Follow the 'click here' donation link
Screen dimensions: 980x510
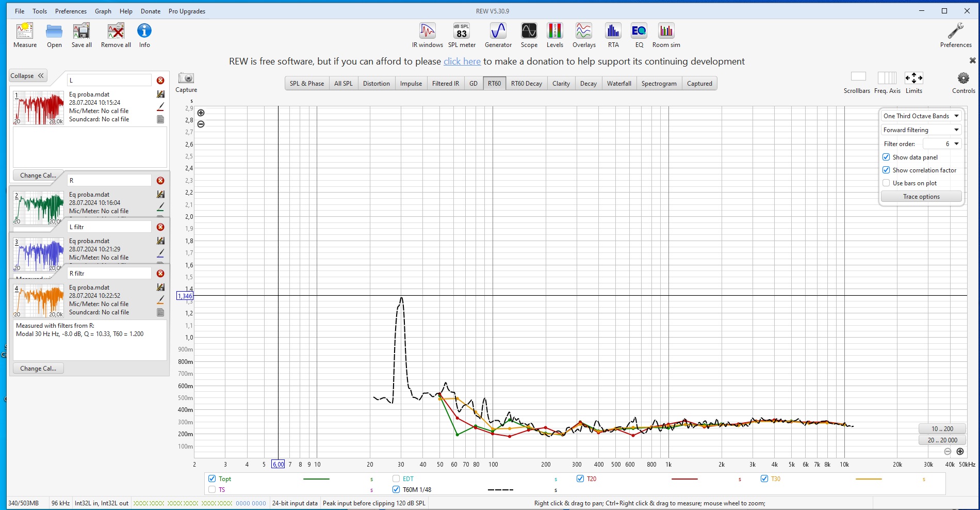462,61
